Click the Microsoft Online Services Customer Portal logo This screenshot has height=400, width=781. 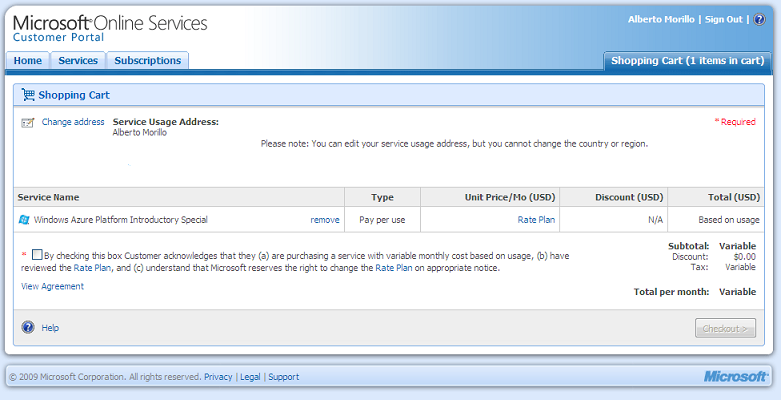point(110,28)
